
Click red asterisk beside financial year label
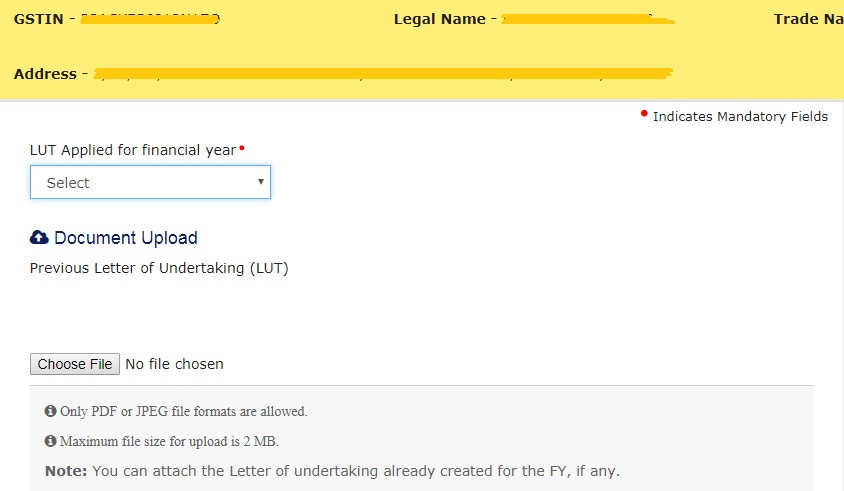point(242,148)
